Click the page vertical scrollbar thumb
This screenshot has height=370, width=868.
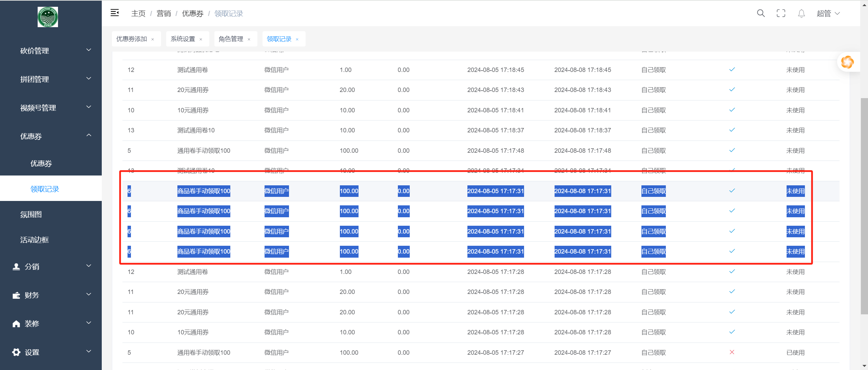click(864, 206)
